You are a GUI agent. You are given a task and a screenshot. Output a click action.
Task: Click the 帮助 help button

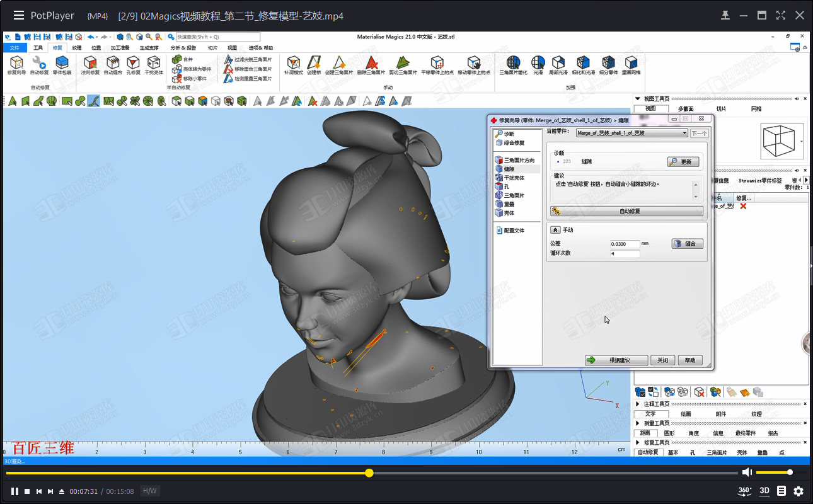[690, 360]
